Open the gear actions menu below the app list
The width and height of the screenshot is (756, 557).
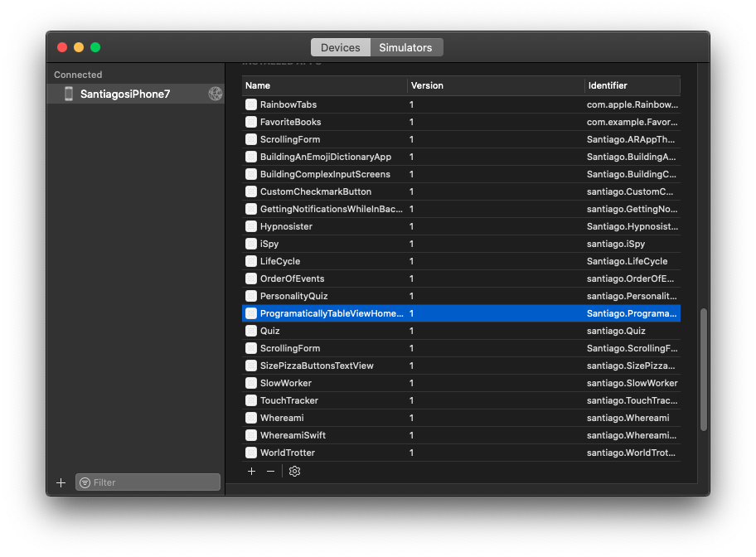tap(294, 471)
